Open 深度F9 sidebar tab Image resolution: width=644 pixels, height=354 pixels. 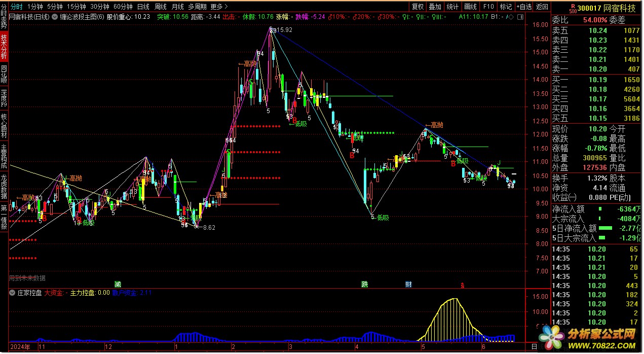(4, 99)
